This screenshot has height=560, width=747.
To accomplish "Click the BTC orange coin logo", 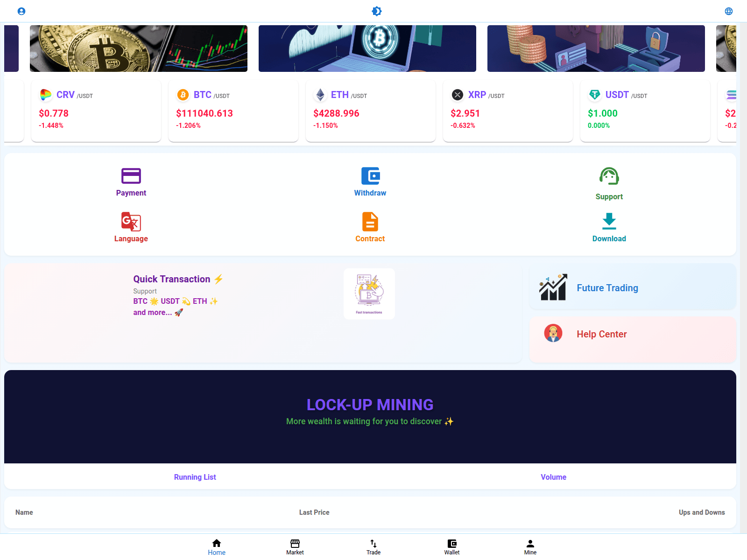I will click(183, 95).
